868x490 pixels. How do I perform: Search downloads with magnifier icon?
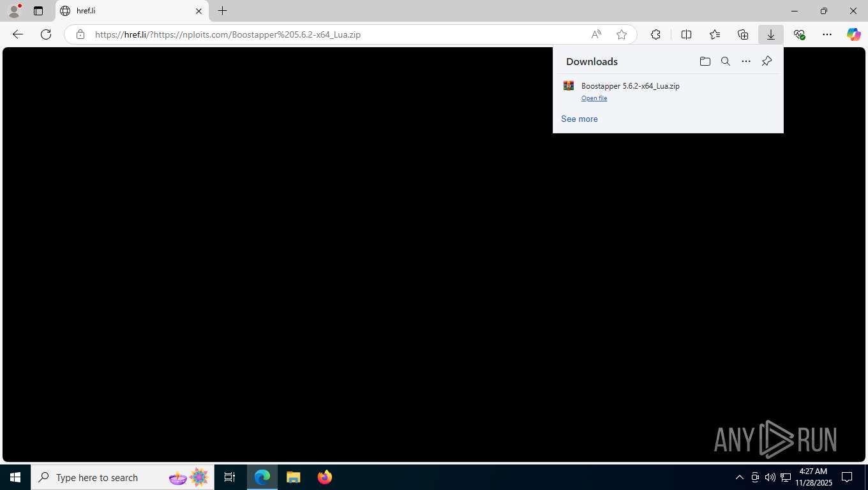coord(726,61)
